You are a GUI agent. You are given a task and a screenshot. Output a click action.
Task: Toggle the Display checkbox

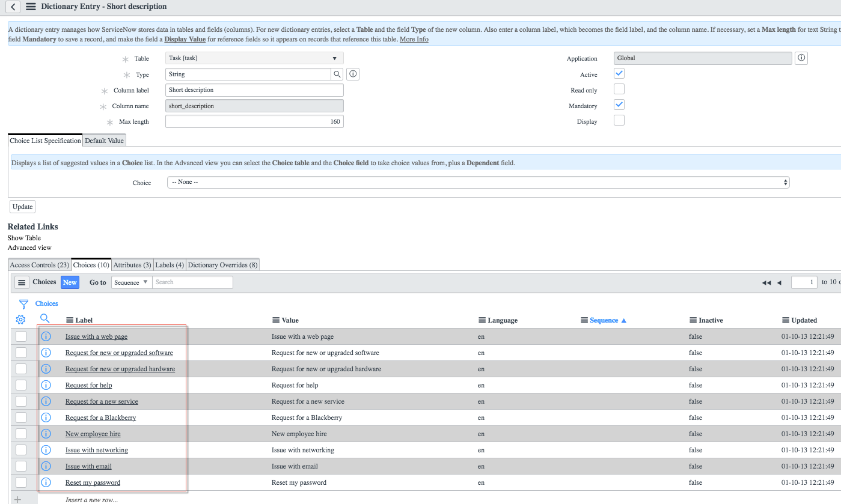[619, 120]
